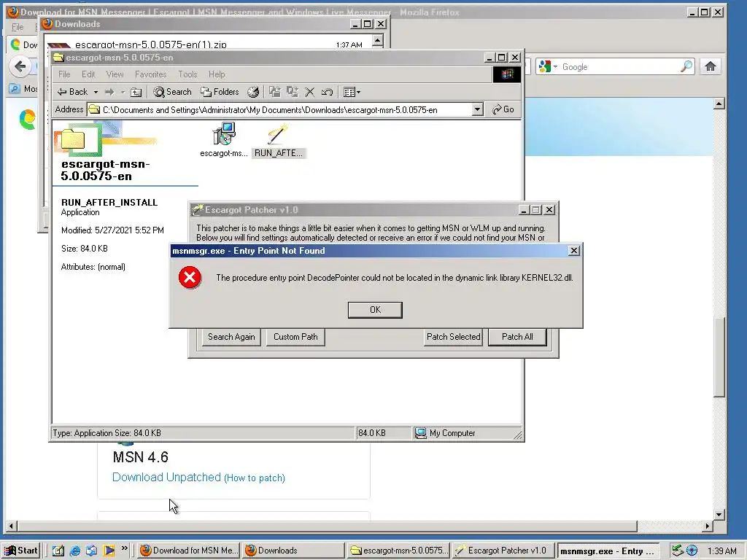The image size is (747, 560).
Task: Expand the Back history dropdown arrow
Action: pos(96,92)
